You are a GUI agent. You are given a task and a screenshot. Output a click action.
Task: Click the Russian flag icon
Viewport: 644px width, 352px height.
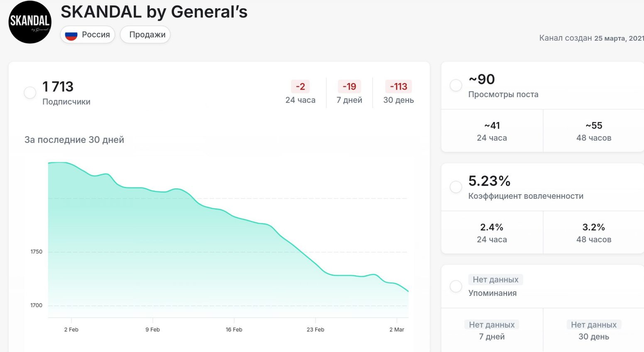click(x=71, y=35)
